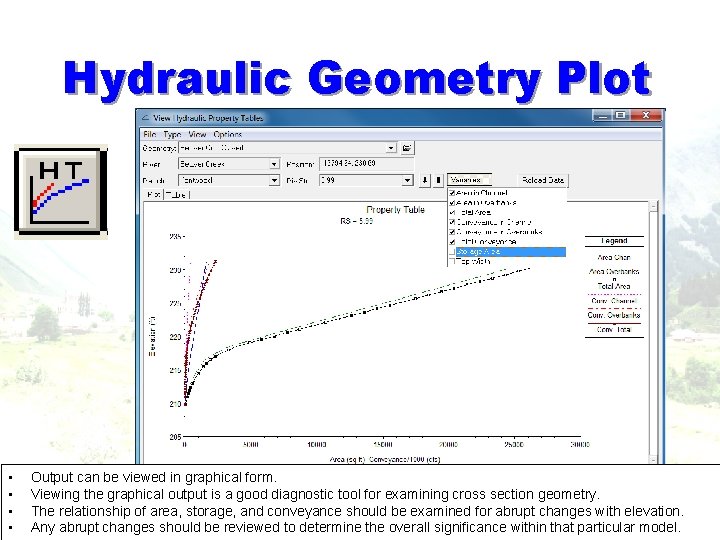Click the Conv. Overbanks legend entry

point(614,315)
